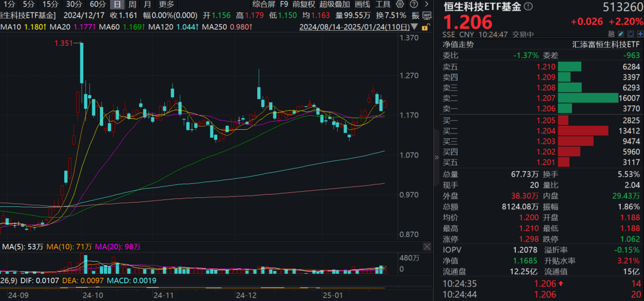Click the 买二 1.204 order row

point(541,131)
